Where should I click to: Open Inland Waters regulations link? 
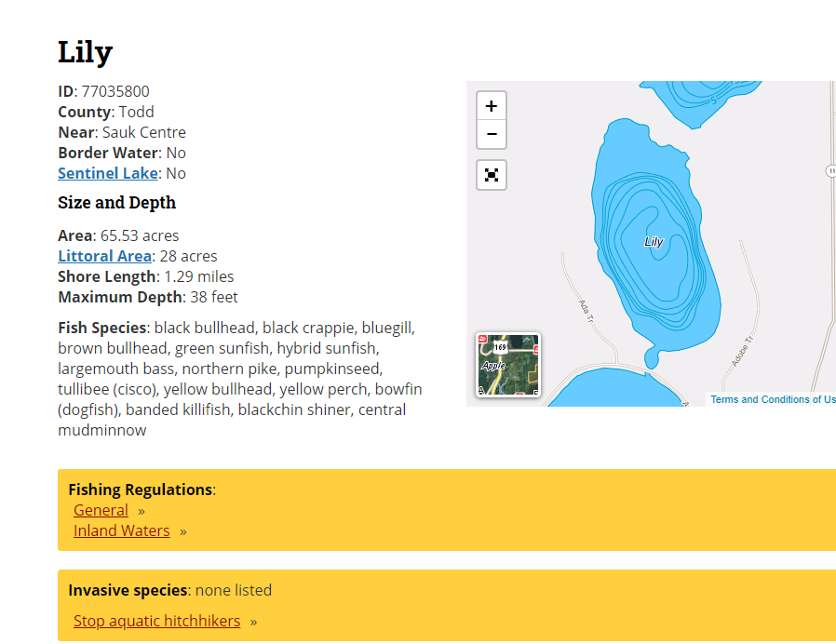coord(121,530)
